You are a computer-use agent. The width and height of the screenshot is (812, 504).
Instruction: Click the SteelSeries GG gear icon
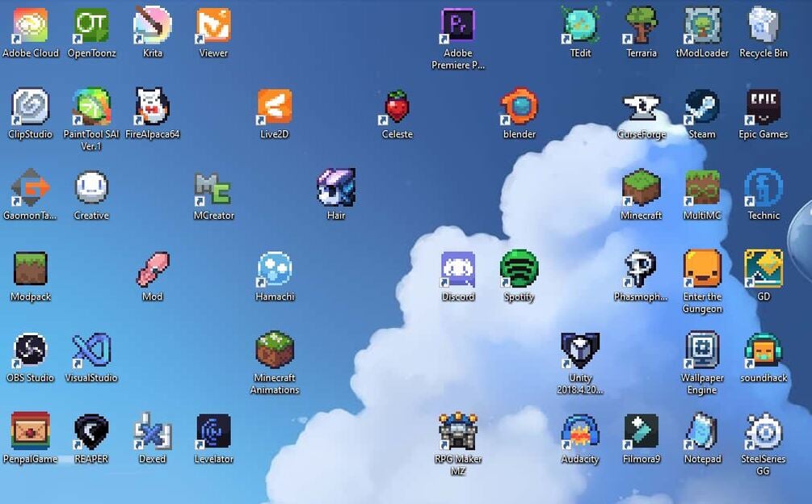pyautogui.click(x=764, y=431)
